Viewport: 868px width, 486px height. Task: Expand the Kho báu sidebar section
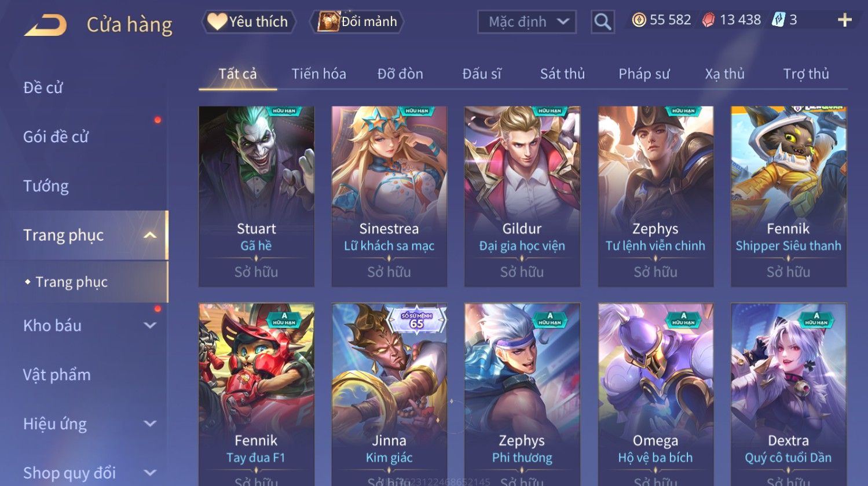tap(149, 326)
